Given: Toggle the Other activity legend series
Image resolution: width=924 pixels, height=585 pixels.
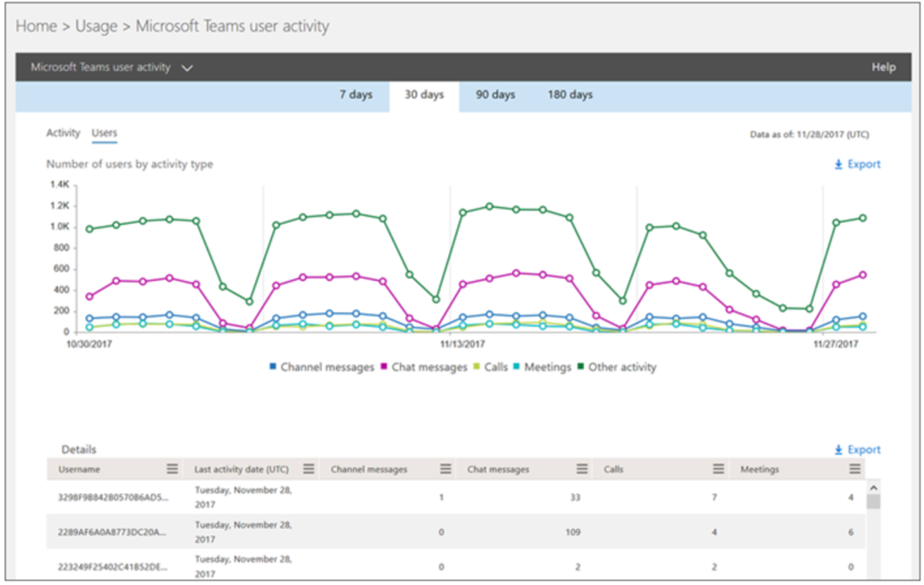Looking at the screenshot, I should (616, 367).
